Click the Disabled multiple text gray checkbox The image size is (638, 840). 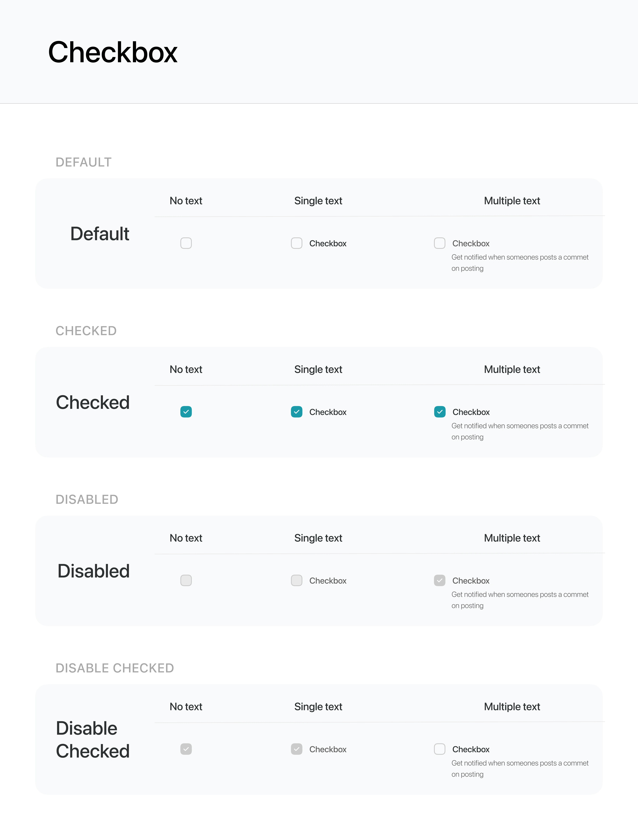[x=440, y=581]
